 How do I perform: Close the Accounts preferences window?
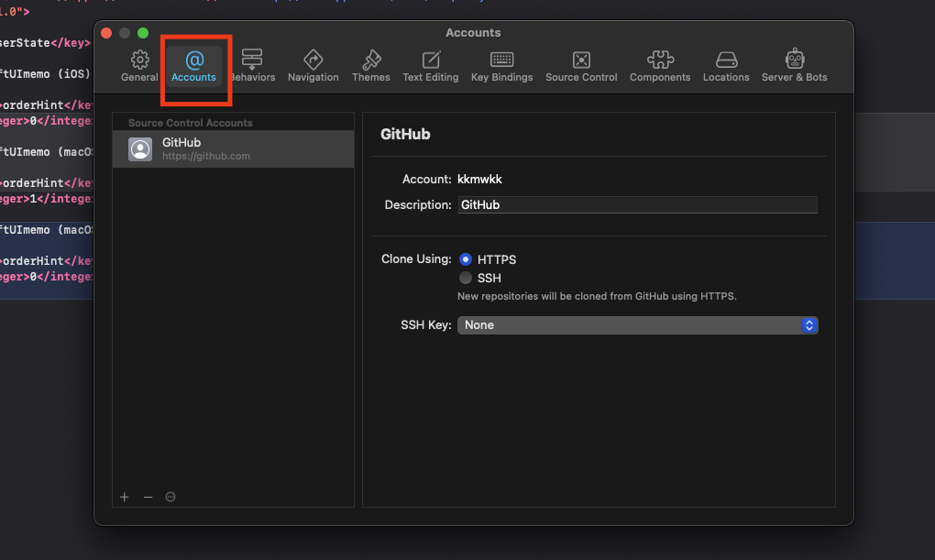tap(106, 33)
